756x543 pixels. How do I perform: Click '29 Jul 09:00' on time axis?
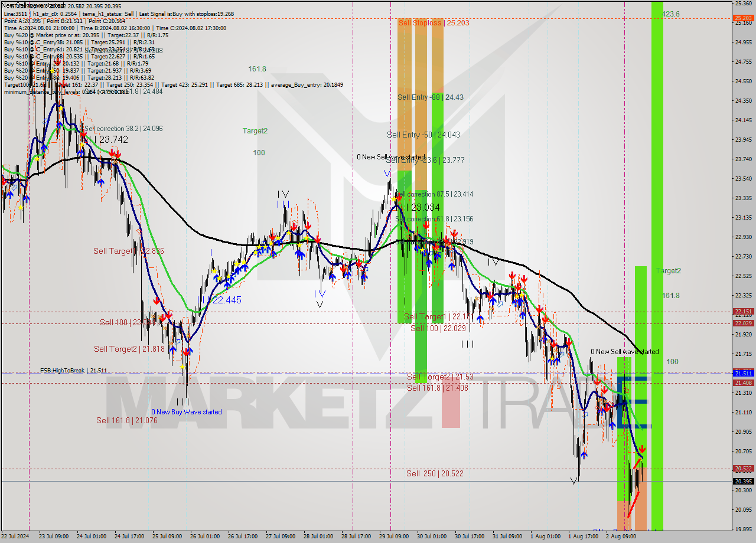coord(394,537)
